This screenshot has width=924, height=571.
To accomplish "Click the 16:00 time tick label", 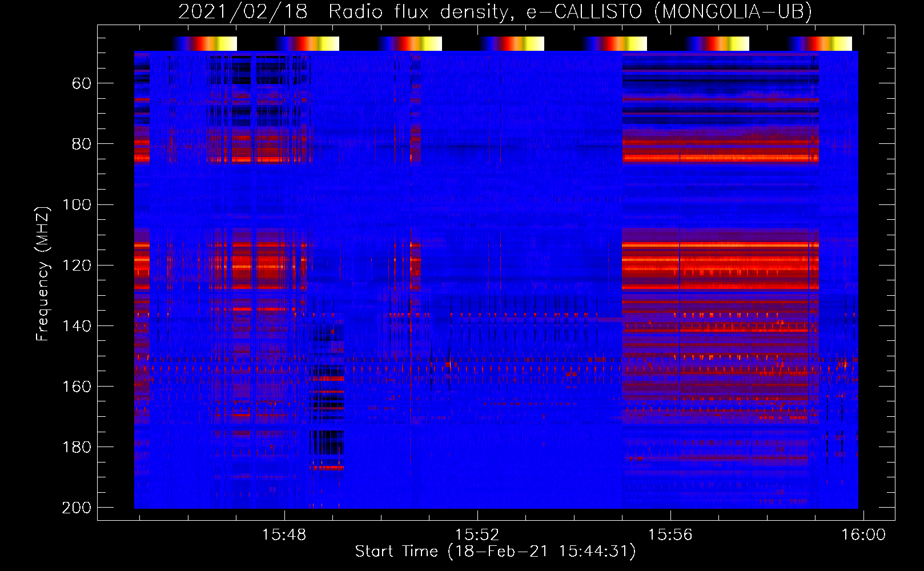I will coord(863,535).
